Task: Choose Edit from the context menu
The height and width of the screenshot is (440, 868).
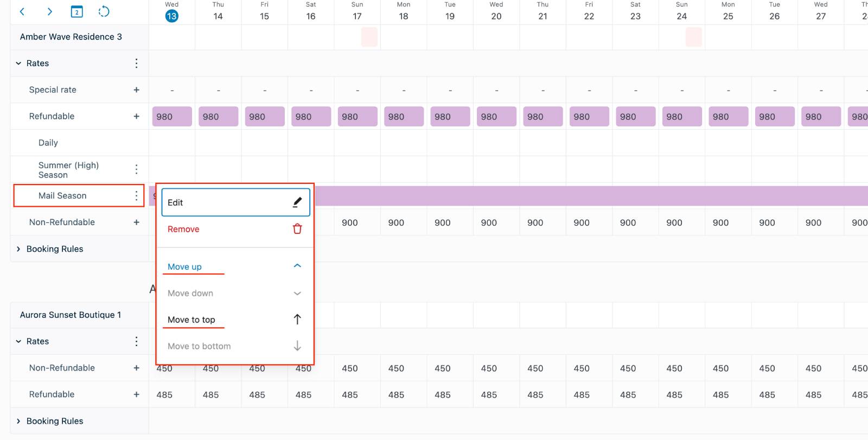Action: coord(235,202)
